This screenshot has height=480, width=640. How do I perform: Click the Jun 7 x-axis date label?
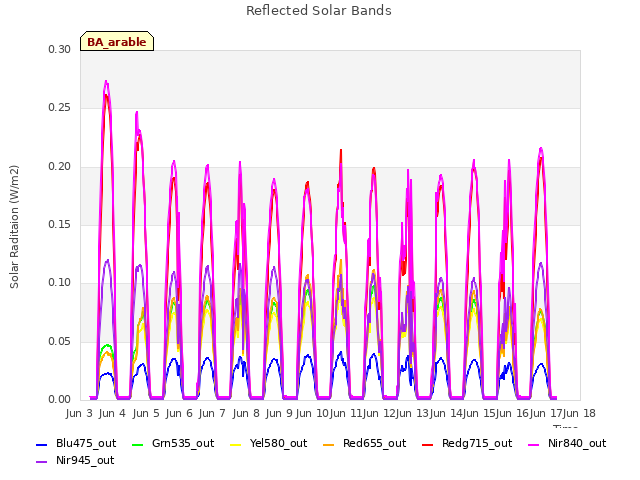[212, 413]
